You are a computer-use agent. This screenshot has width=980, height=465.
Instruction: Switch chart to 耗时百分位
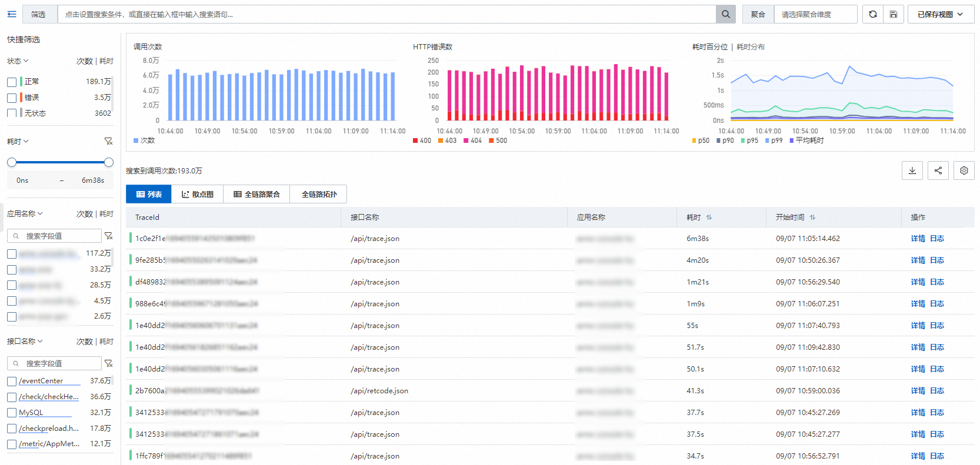click(x=710, y=47)
